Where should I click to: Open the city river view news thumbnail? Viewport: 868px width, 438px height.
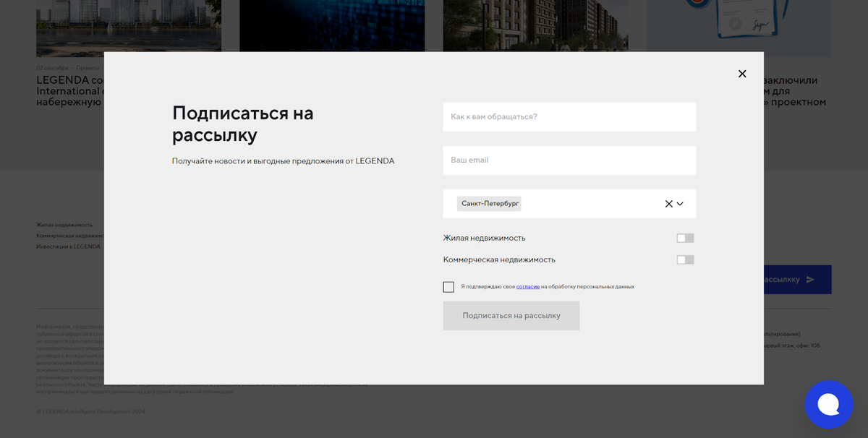(x=129, y=26)
